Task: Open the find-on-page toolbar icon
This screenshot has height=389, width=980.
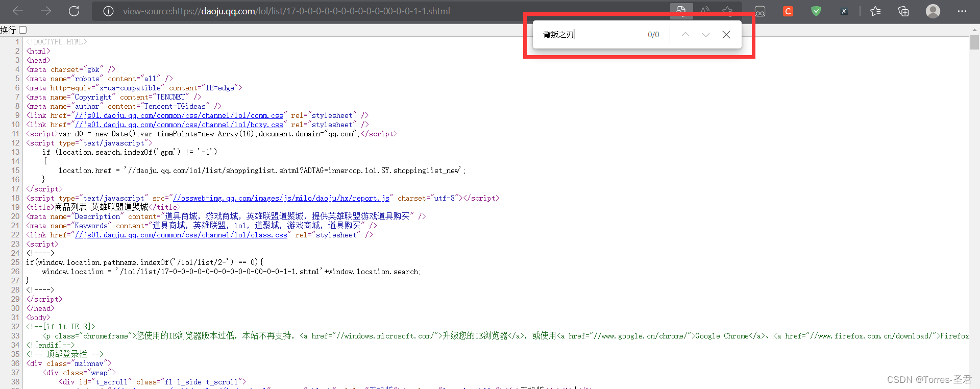Action: pyautogui.click(x=681, y=11)
